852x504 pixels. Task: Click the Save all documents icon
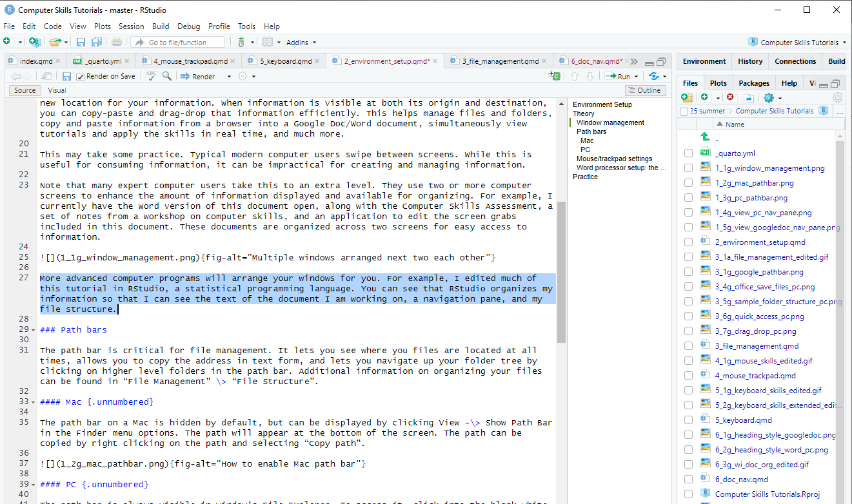coord(96,42)
